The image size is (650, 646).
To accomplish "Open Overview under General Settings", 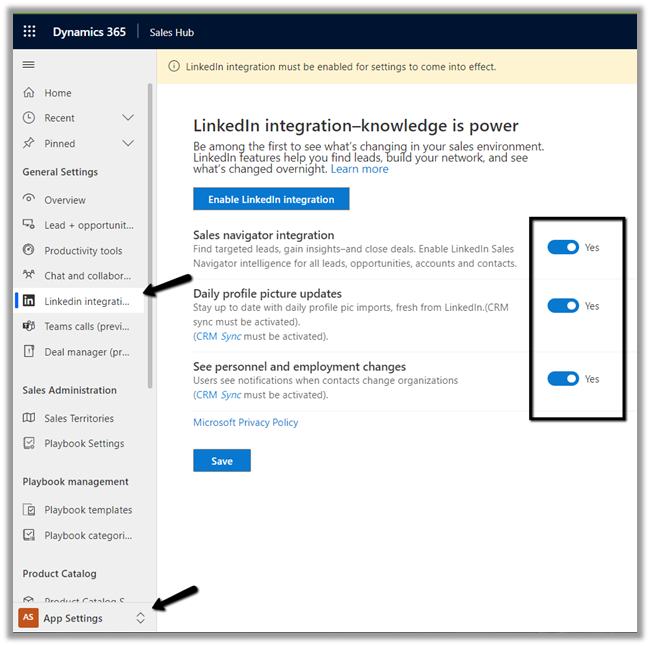I will (79, 200).
